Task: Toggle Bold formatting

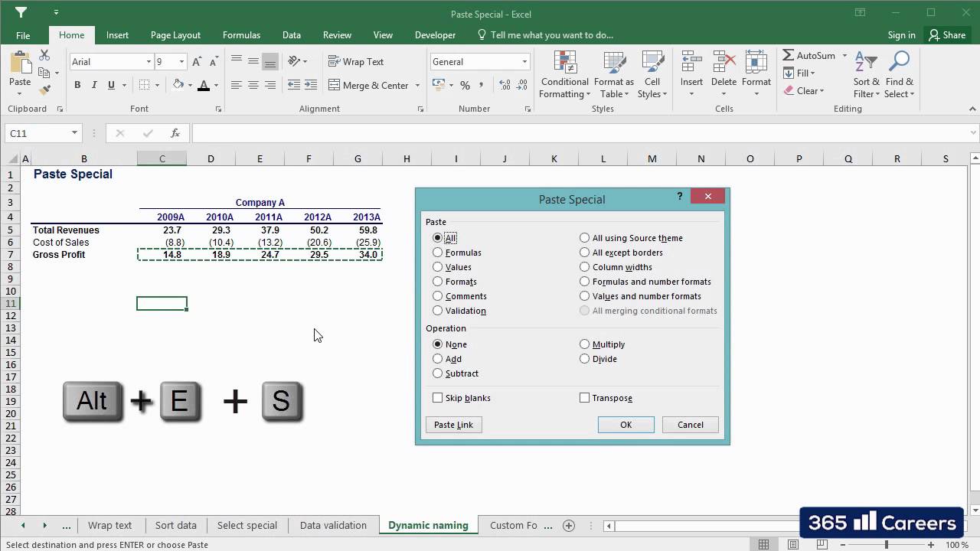Action: click(x=77, y=85)
